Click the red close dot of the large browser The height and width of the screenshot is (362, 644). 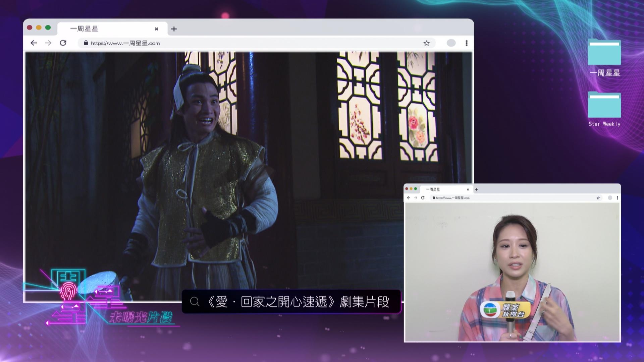point(30,27)
